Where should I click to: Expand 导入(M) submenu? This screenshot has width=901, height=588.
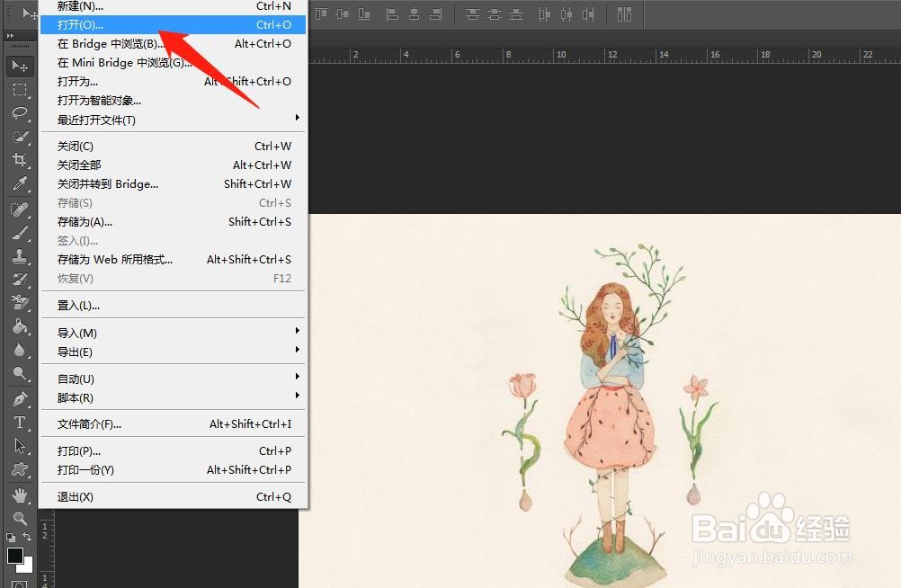pyautogui.click(x=173, y=333)
